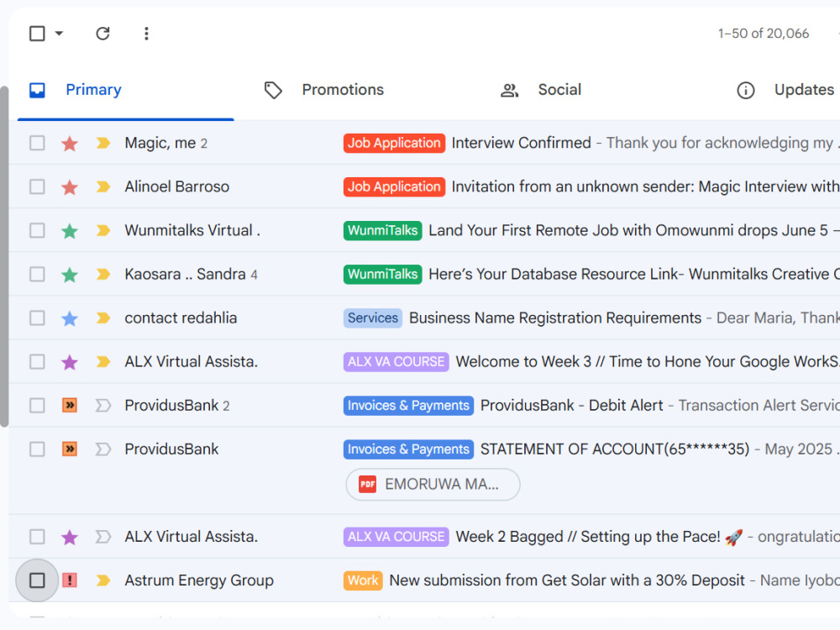Toggle purple star on ALX Week 2 Bagged email

tap(70, 537)
